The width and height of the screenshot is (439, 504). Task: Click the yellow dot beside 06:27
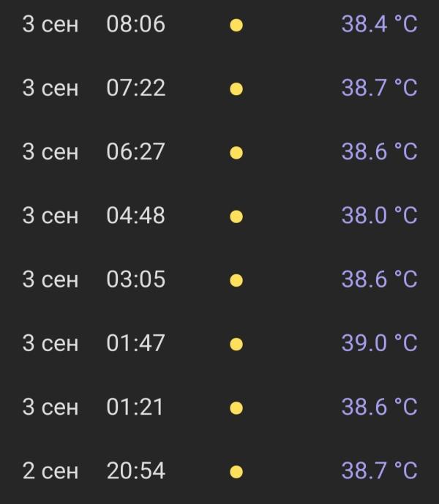point(236,153)
